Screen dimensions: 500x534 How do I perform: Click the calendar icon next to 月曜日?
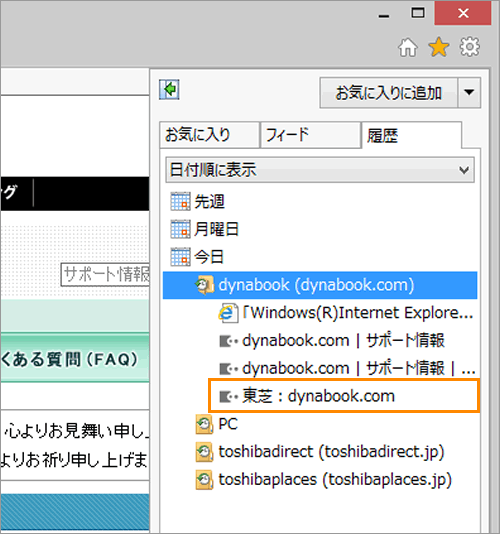[x=180, y=229]
